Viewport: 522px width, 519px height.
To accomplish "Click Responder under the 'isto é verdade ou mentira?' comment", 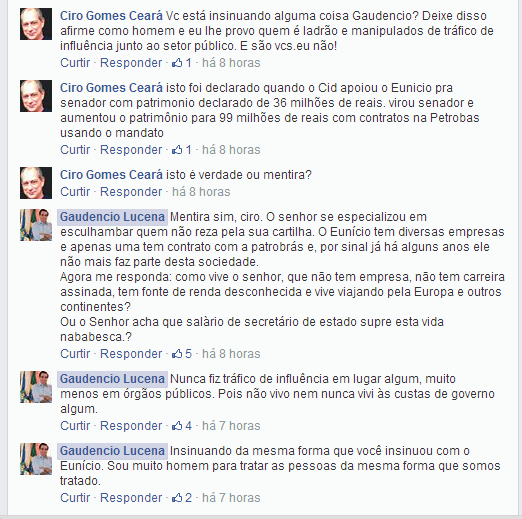I will coord(131,192).
